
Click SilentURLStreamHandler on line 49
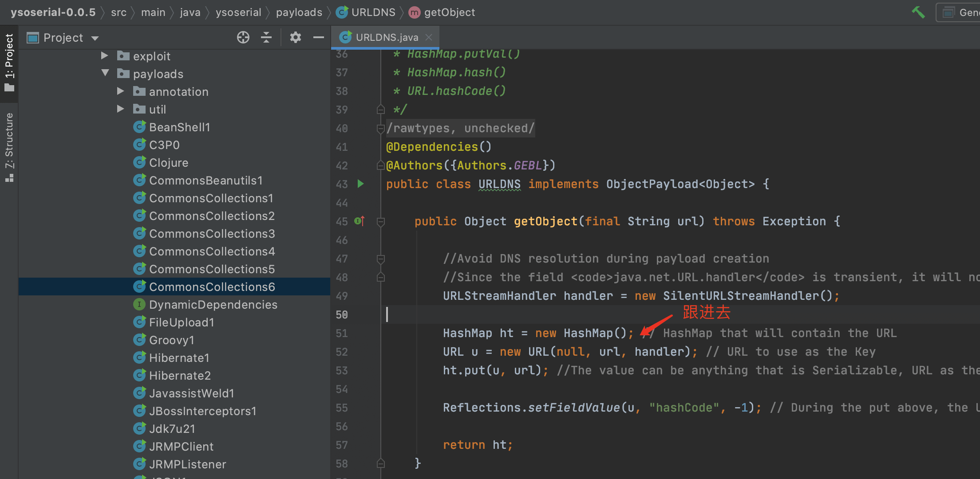point(741,296)
